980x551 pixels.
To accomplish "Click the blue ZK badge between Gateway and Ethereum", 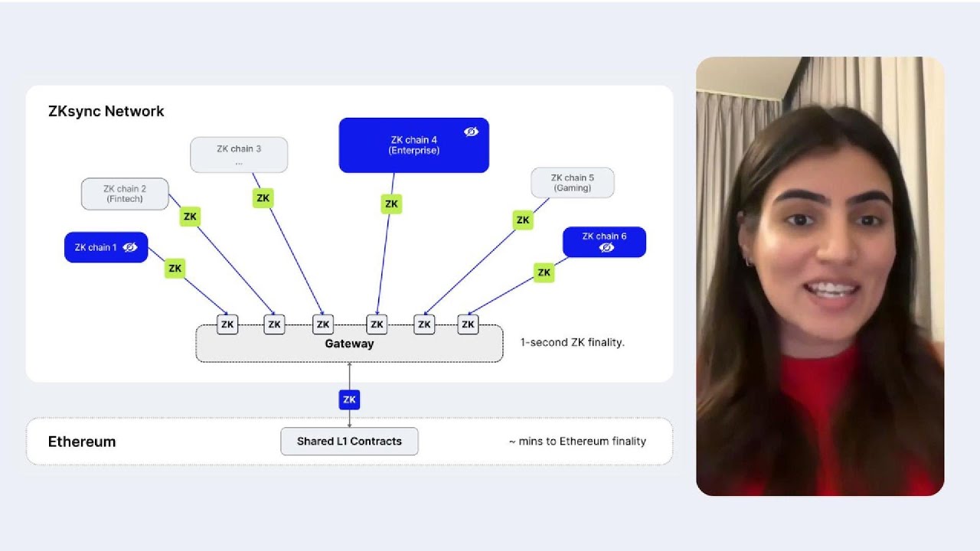I will [x=349, y=399].
